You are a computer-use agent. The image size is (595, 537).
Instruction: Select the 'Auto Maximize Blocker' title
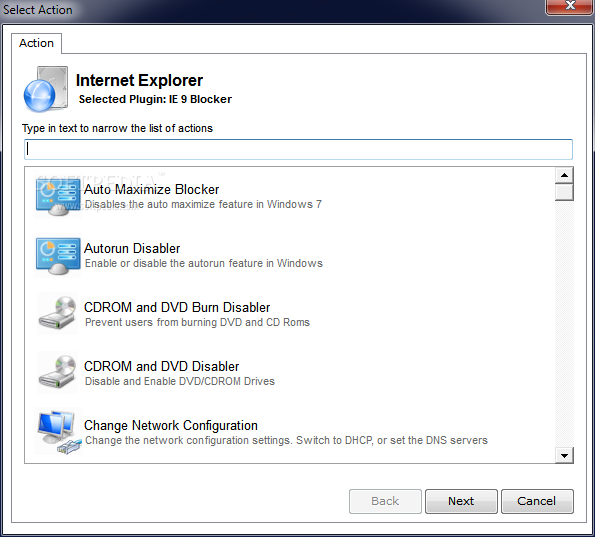(x=151, y=189)
